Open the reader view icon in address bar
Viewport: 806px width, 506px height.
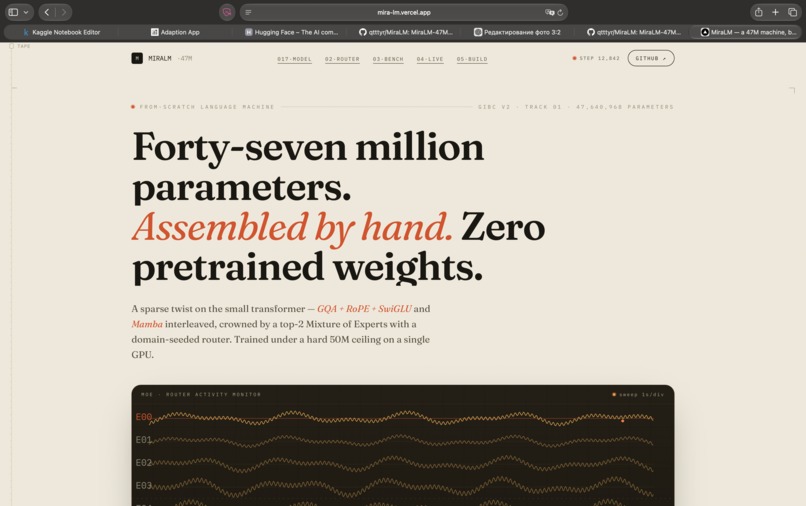click(x=248, y=12)
